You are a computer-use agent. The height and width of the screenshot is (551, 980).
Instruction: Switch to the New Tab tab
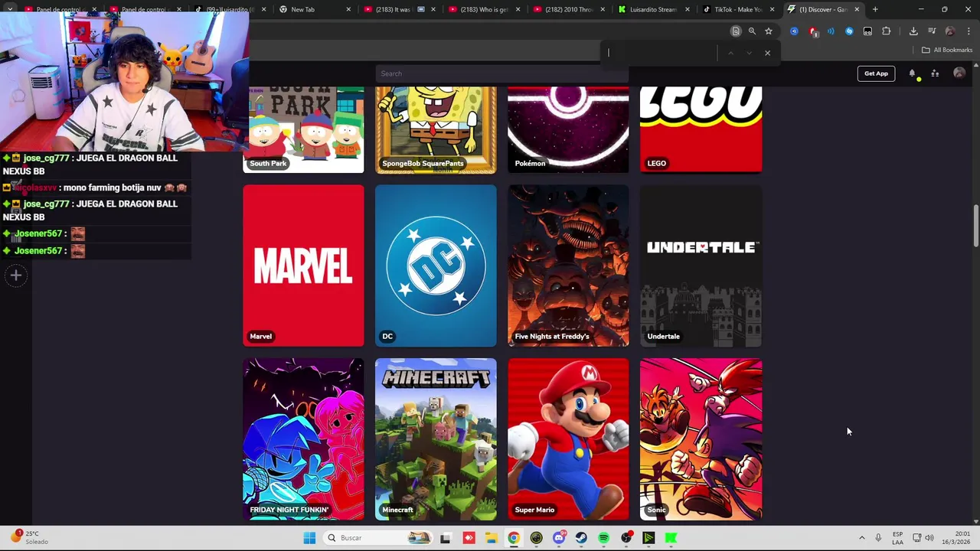coord(314,9)
